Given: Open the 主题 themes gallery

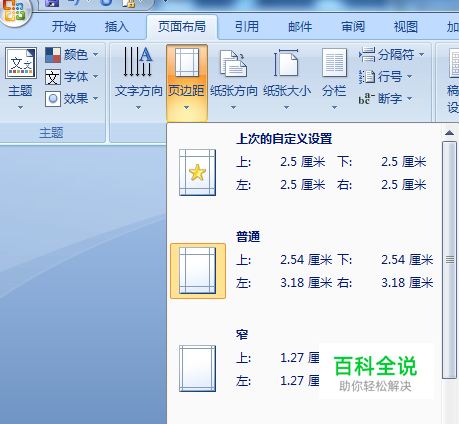Looking at the screenshot, I should point(20,79).
